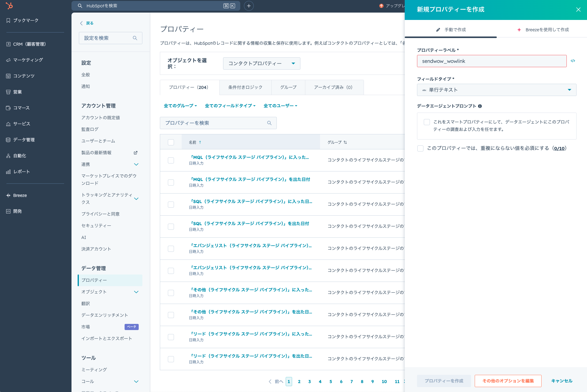Screen dimensions: 587x392
Task: Click the プロパティーを検索 field
Action: tap(218, 123)
